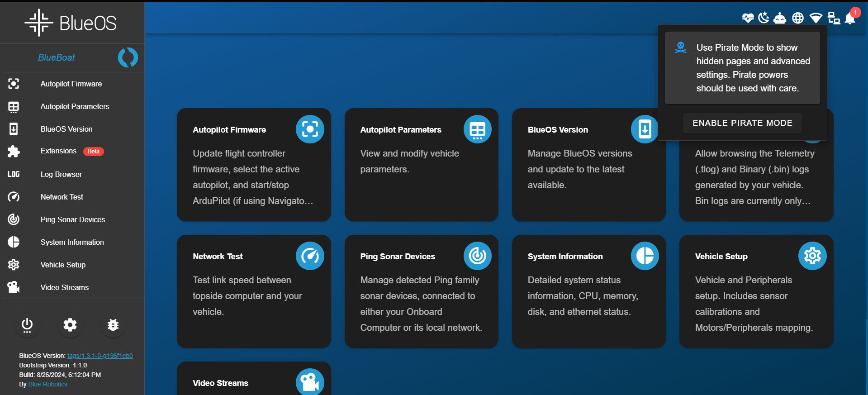868x395 pixels.
Task: Click the bug report icon button
Action: tap(113, 325)
